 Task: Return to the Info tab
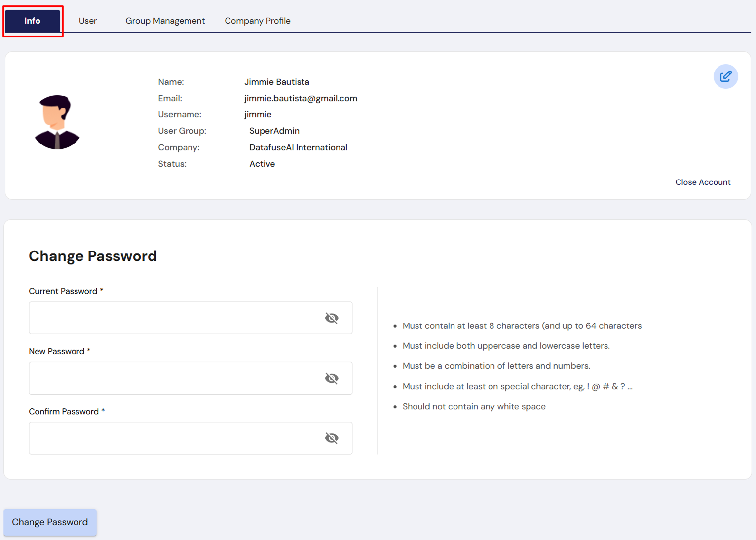(33, 21)
